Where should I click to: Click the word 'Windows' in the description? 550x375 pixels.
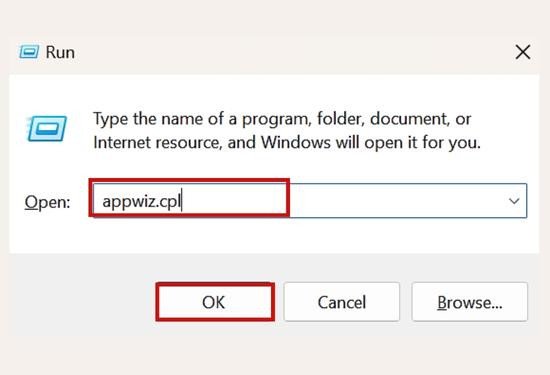point(296,142)
